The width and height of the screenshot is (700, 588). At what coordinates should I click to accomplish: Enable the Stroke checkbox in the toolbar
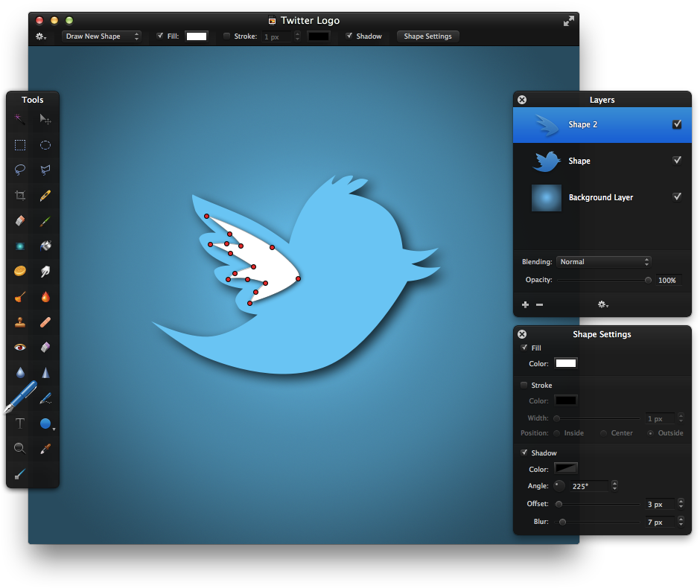[226, 36]
